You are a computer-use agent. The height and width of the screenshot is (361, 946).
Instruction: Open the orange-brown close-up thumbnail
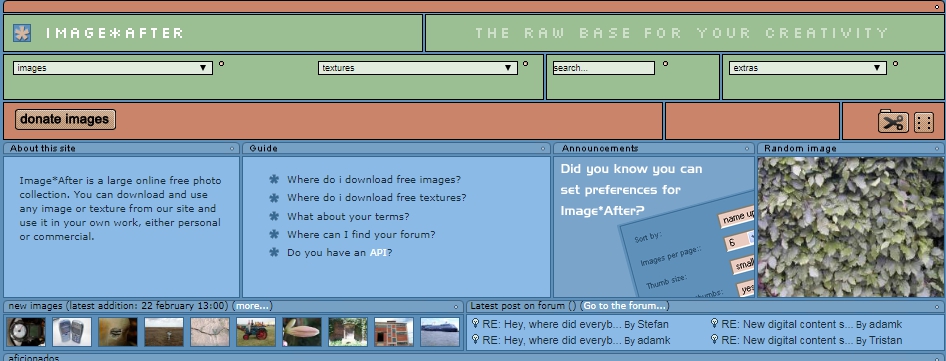[118, 332]
